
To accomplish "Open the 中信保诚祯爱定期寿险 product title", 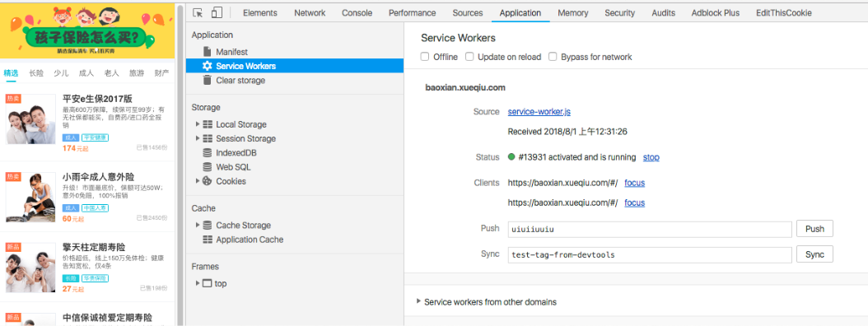I will point(107,318).
